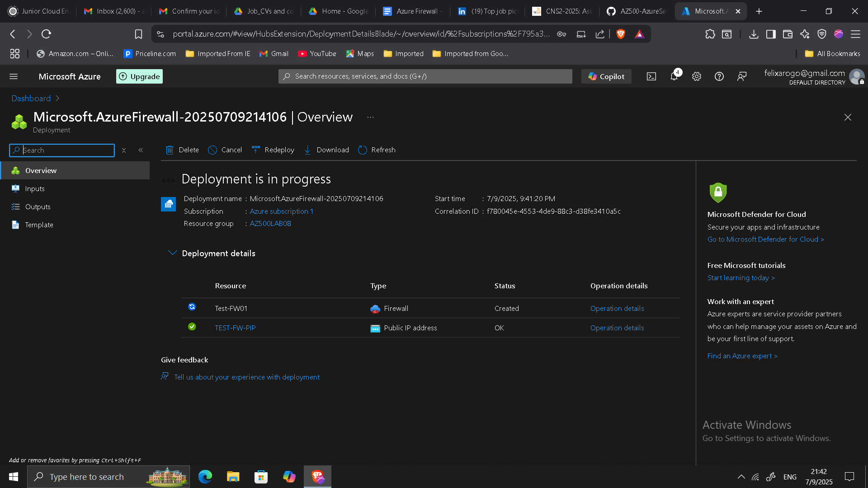
Task: Click Delete in deployment toolbar
Action: coord(182,150)
